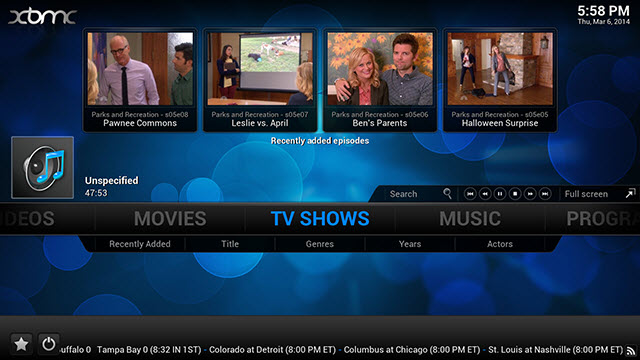Skip to the next track
Image resolution: width=640 pixels, height=360 pixels.
click(x=545, y=194)
